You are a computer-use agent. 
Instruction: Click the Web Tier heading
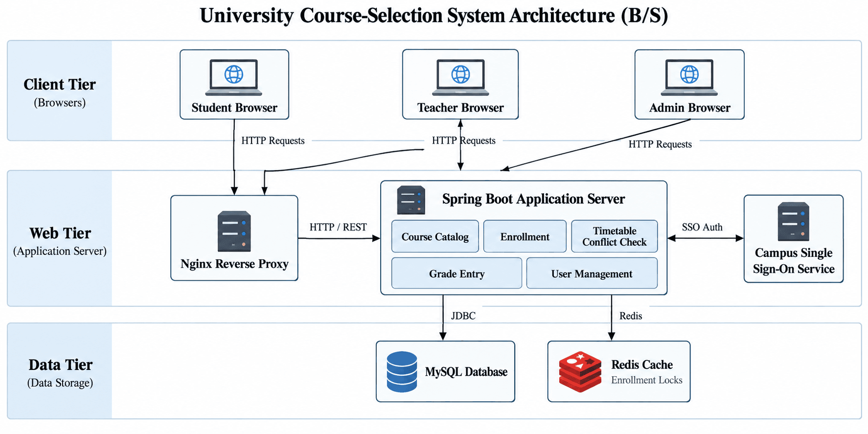tap(60, 233)
